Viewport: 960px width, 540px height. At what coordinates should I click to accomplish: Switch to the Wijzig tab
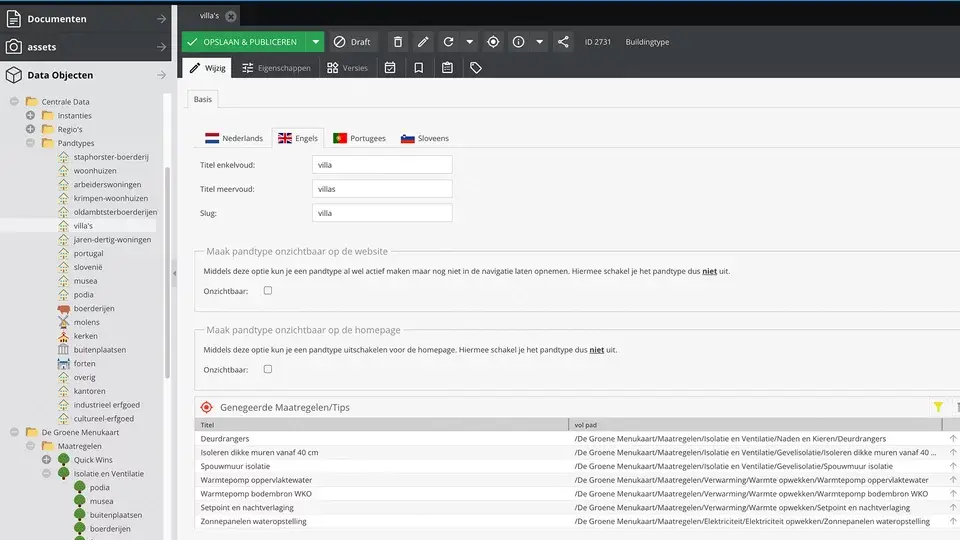pyautogui.click(x=208, y=68)
